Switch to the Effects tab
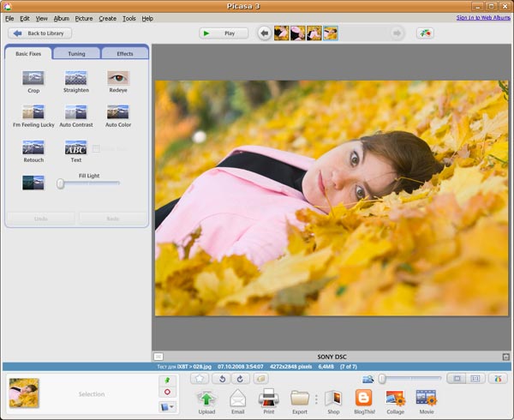Screen dimensions: 514x420 point(125,54)
